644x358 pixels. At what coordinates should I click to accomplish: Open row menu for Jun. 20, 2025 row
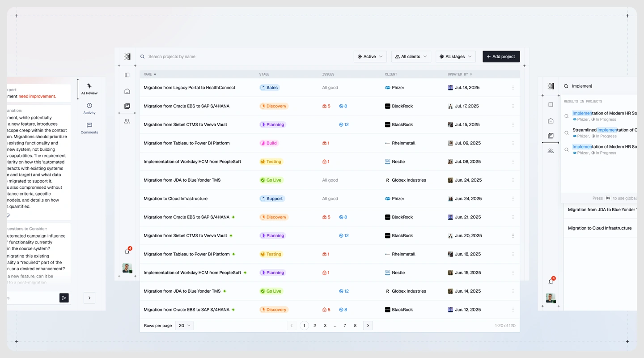coord(513,235)
